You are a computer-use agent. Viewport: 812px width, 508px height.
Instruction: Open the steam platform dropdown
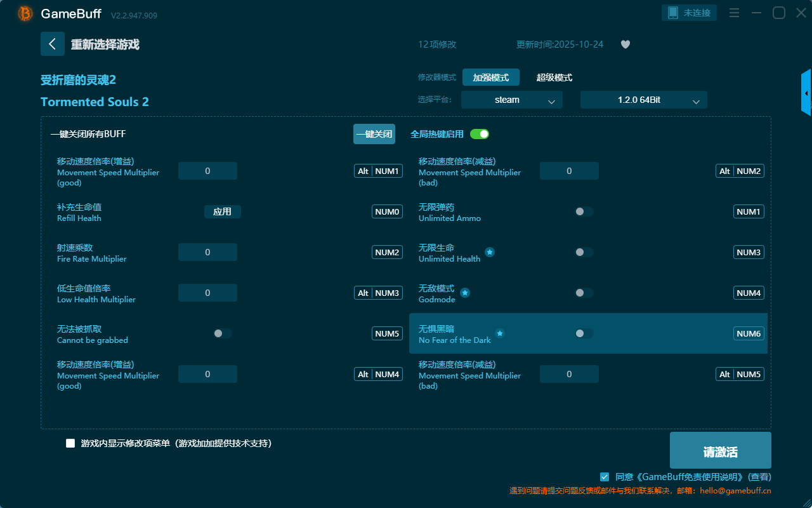pos(511,100)
